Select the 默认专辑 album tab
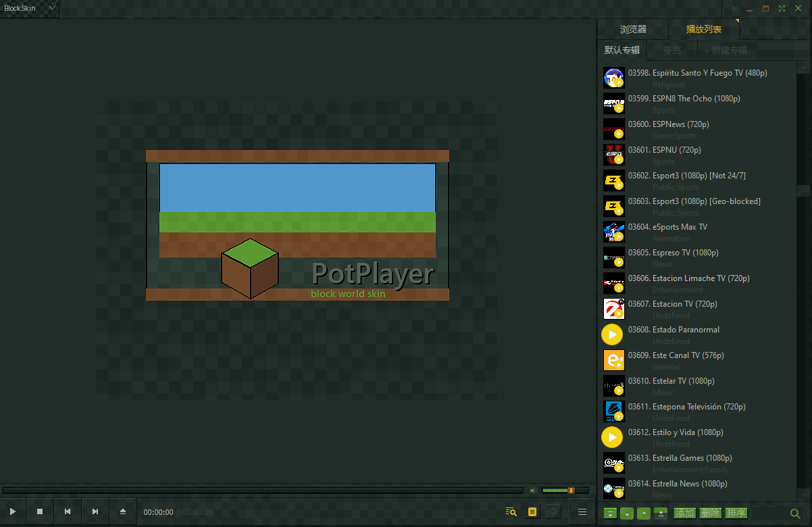This screenshot has width=812, height=527. [x=622, y=50]
